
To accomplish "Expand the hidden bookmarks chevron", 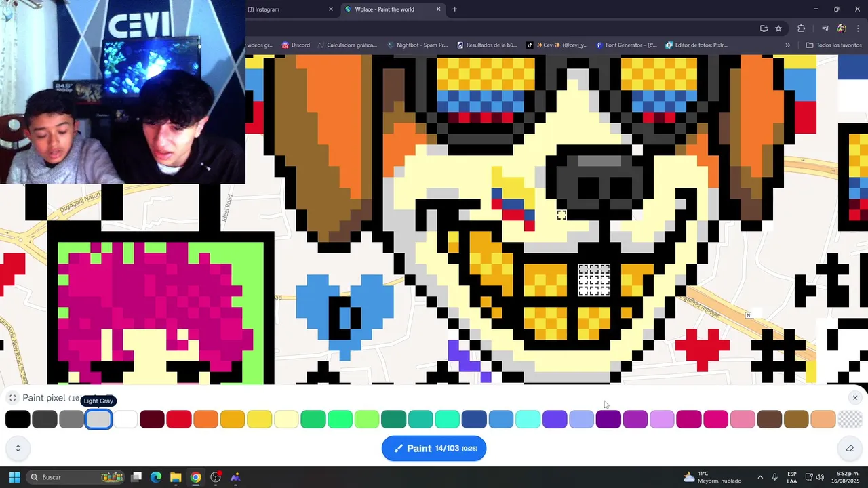I will pos(787,45).
